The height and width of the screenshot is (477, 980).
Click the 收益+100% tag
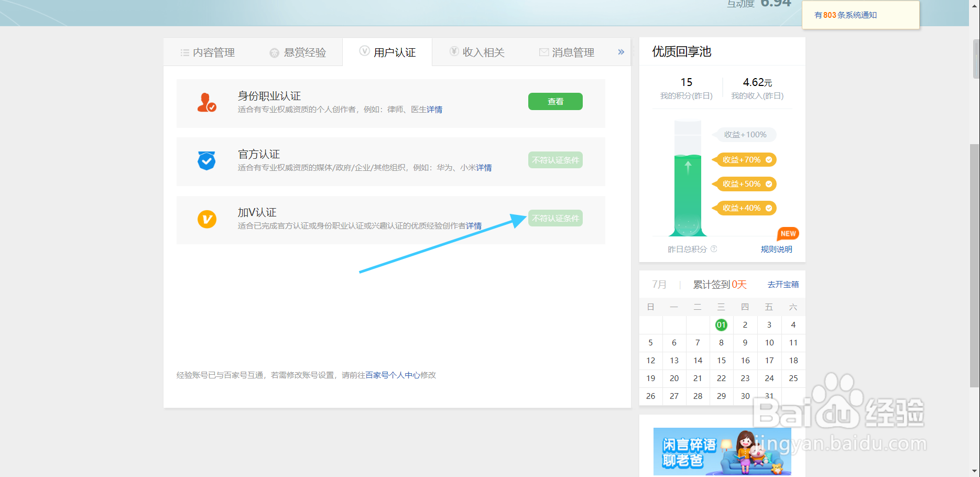[x=744, y=135]
